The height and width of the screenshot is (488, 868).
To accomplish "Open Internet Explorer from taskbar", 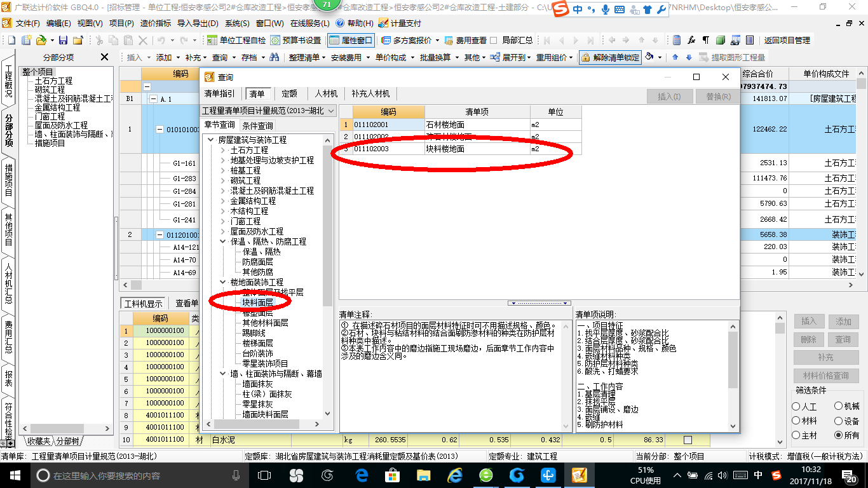I will coord(455,475).
